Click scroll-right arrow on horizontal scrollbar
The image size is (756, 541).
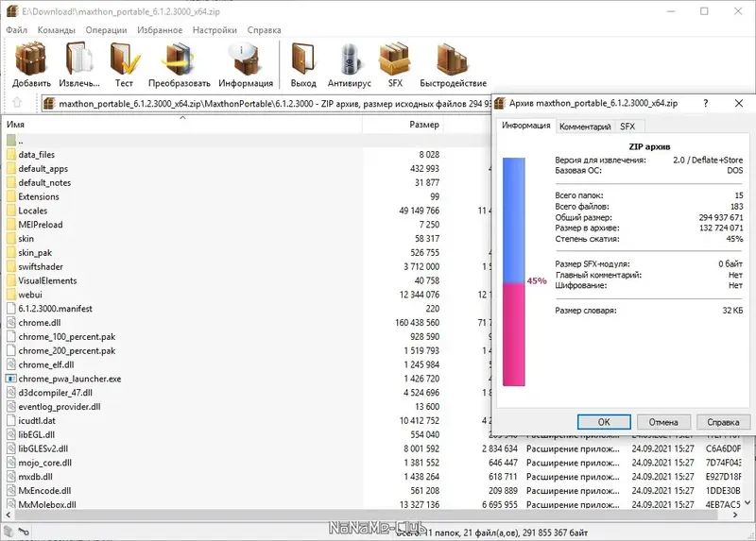point(735,515)
